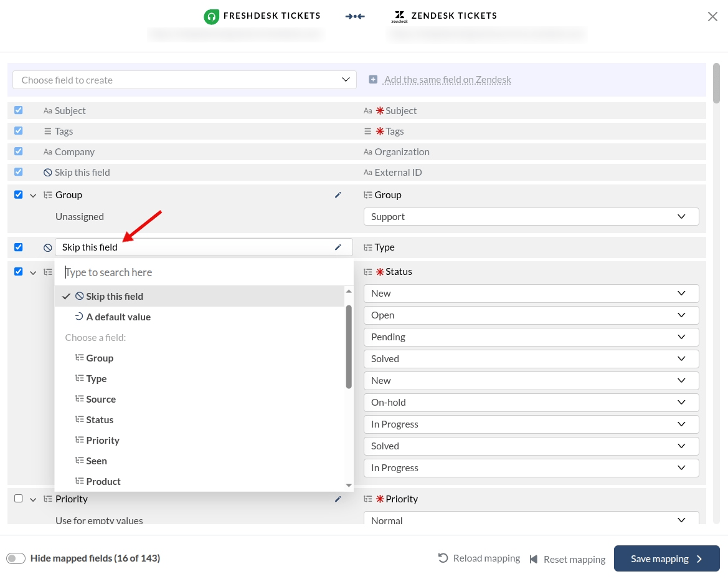Close the mapping dialog with X
The height and width of the screenshot is (579, 728).
712,17
